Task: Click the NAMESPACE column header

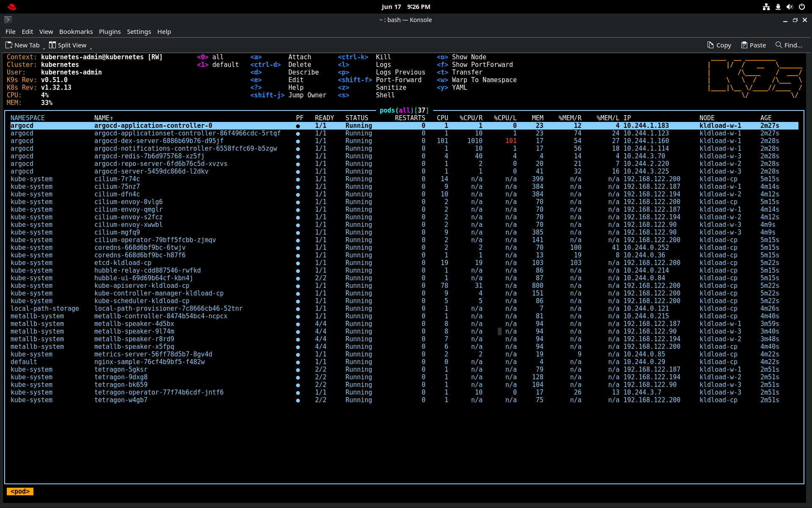Action: pyautogui.click(x=27, y=118)
